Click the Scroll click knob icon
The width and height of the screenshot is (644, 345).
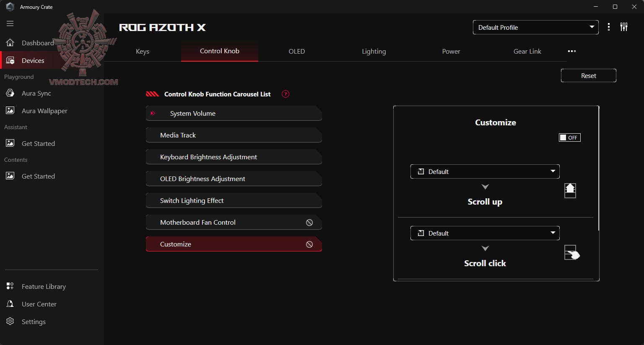(572, 253)
